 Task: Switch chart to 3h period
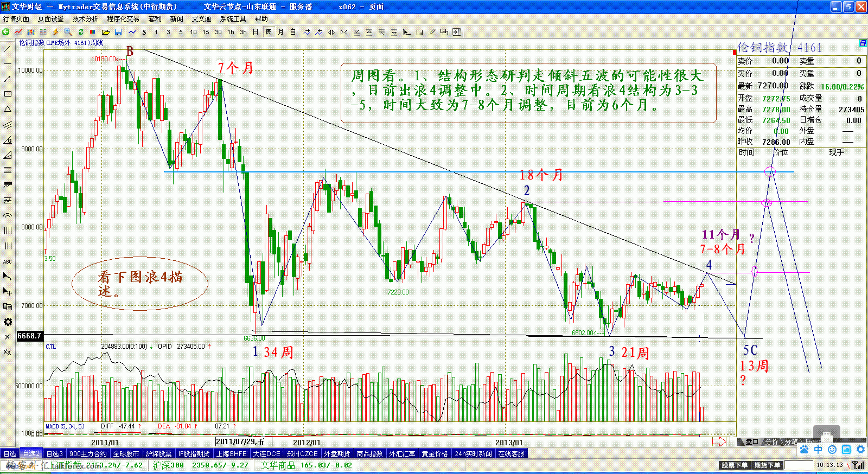pyautogui.click(x=243, y=32)
